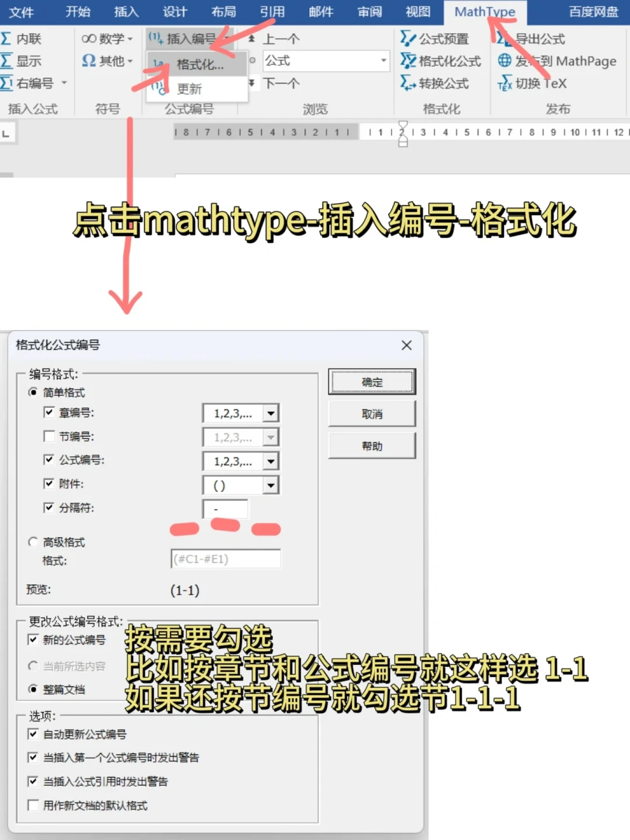Switch to the 开始 tab
The image size is (630, 840).
point(78,12)
